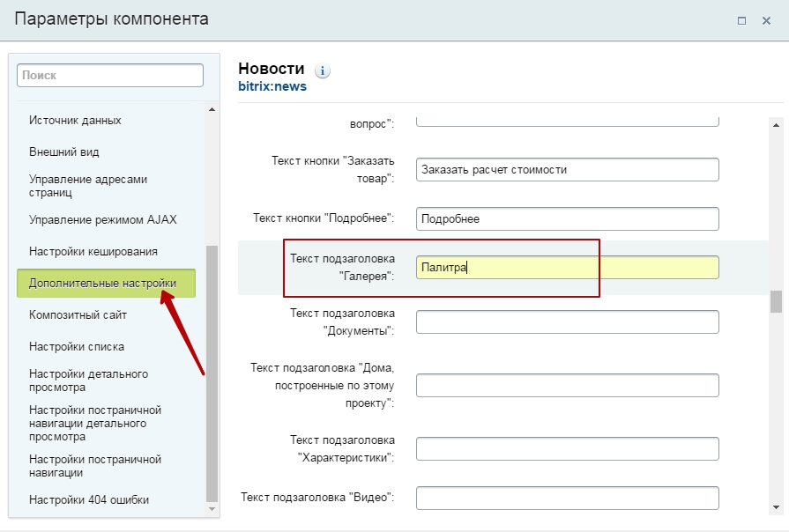Select Настройки кеширования section
Image resolution: width=789 pixels, height=532 pixels.
click(93, 251)
